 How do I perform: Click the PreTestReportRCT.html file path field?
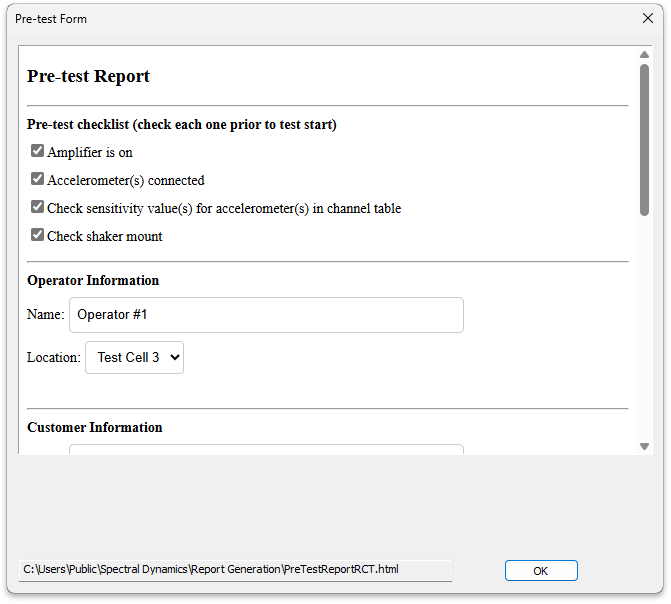coord(236,570)
